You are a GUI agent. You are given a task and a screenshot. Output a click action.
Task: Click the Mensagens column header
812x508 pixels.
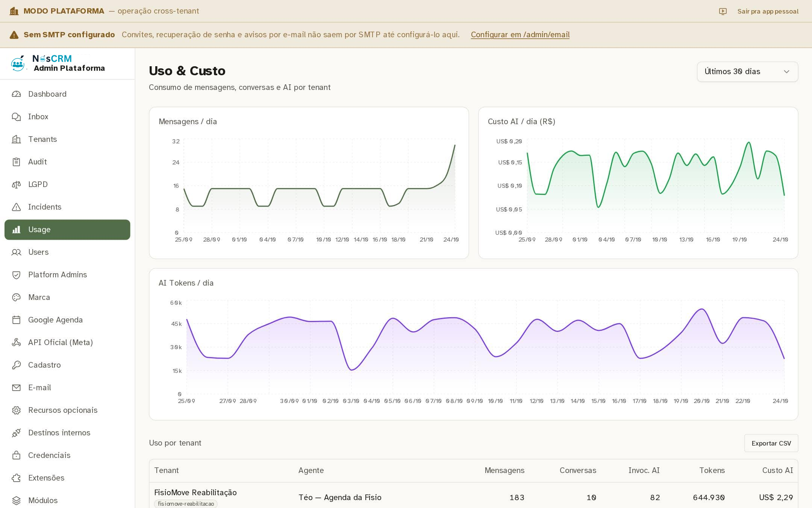504,470
